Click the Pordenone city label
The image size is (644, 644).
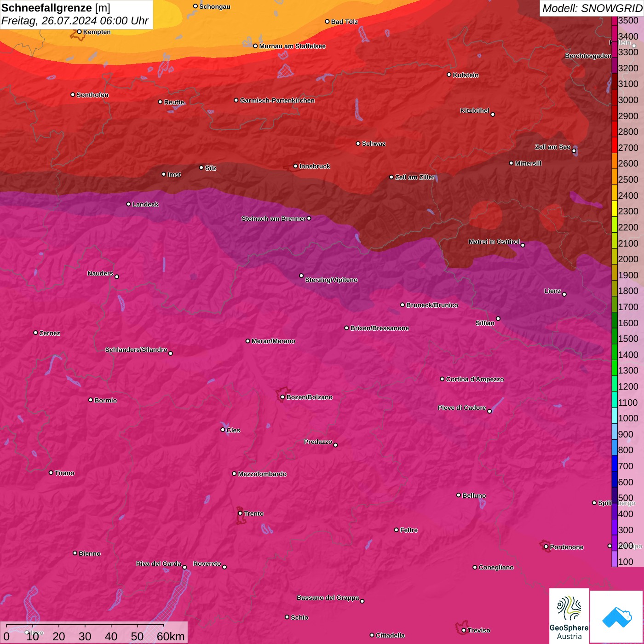pyautogui.click(x=567, y=547)
